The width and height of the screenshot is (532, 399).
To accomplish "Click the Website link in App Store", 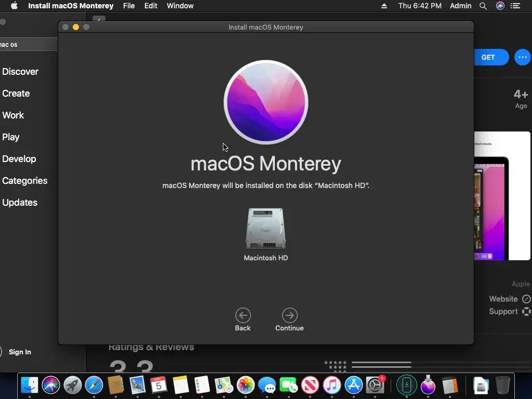I will (x=509, y=299).
